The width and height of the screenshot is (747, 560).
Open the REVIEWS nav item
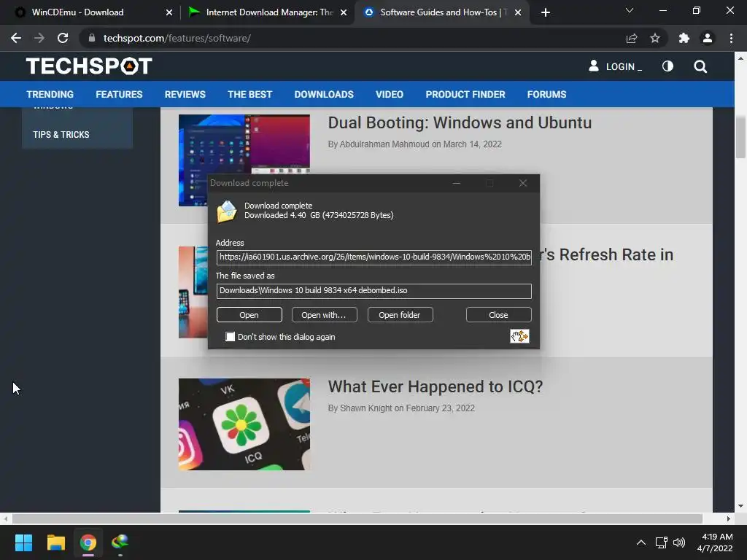tap(185, 94)
